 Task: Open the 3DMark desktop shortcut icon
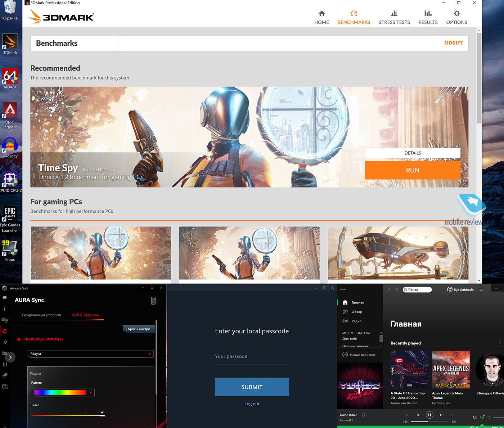[10, 44]
